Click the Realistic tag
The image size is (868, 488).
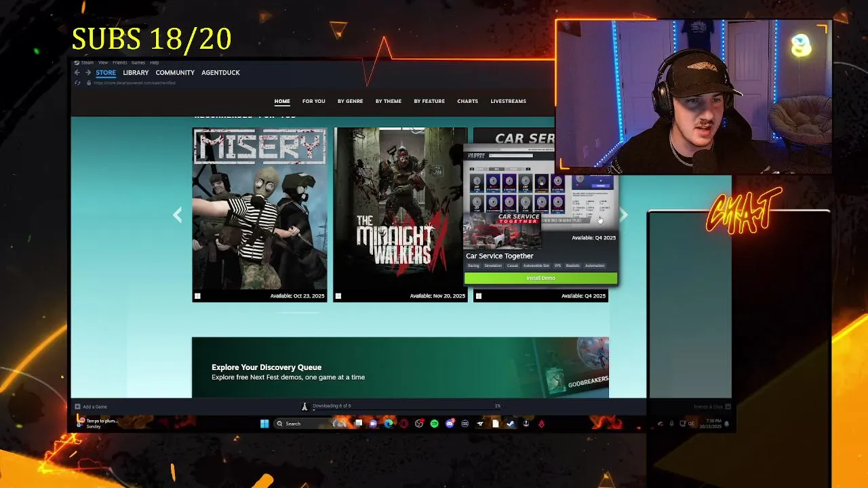pos(573,266)
